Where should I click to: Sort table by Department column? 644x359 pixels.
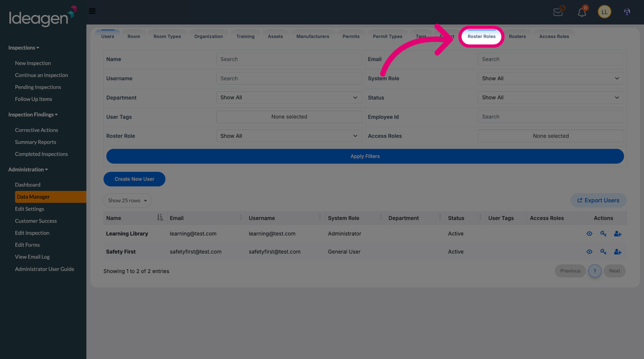coord(440,218)
